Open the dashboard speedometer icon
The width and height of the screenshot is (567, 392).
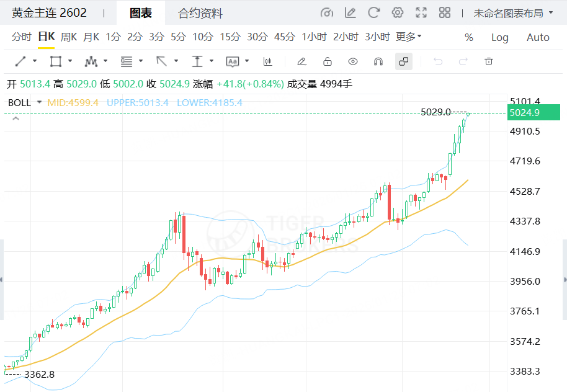(x=326, y=13)
